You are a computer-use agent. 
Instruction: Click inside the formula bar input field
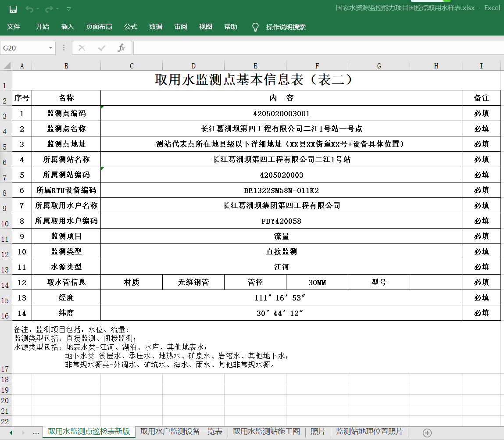(316, 48)
